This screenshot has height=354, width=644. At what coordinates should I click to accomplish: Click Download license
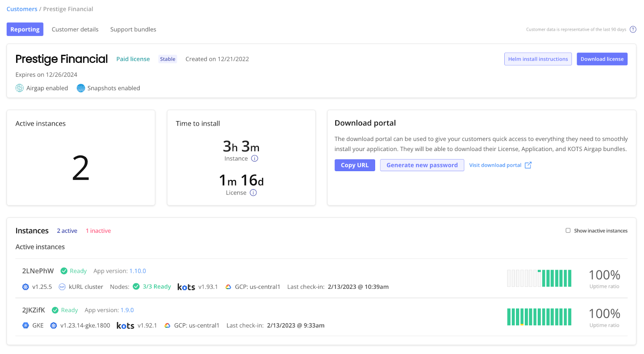[602, 59]
